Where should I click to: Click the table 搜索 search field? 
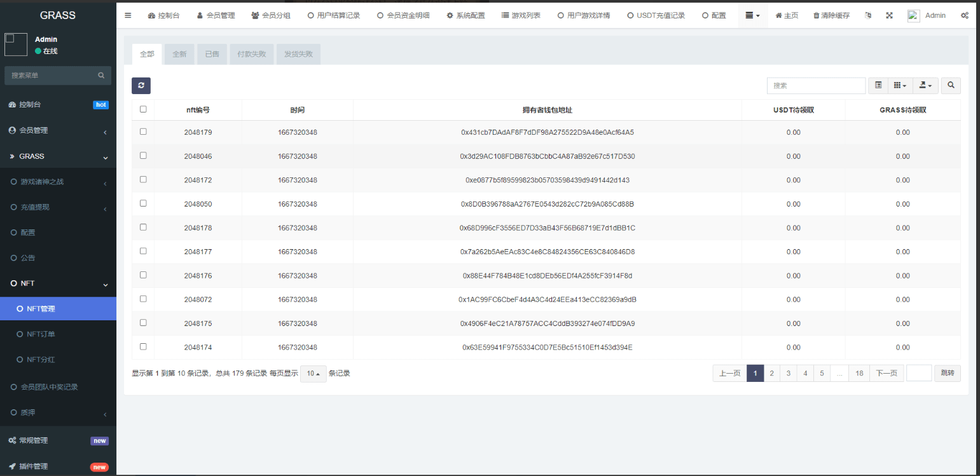(x=816, y=85)
